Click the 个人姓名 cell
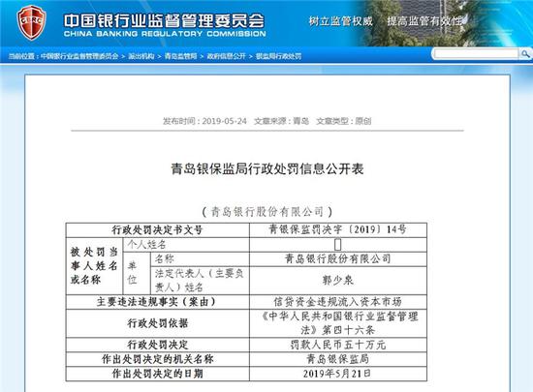 (x=186, y=245)
